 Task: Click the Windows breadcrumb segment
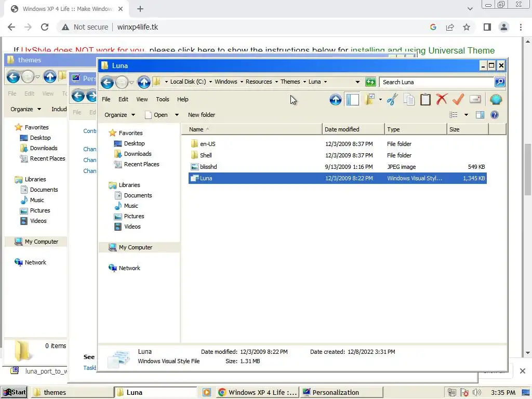click(225, 82)
